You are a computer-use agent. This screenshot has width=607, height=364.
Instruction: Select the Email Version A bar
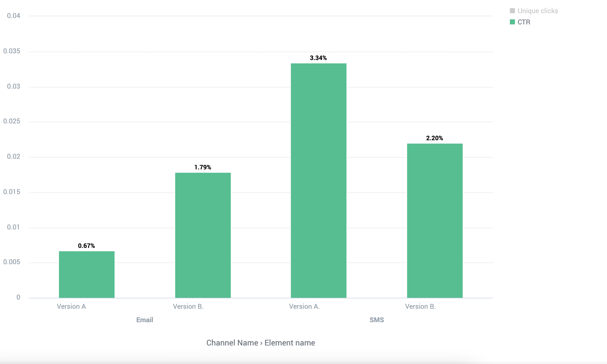pyautogui.click(x=87, y=274)
